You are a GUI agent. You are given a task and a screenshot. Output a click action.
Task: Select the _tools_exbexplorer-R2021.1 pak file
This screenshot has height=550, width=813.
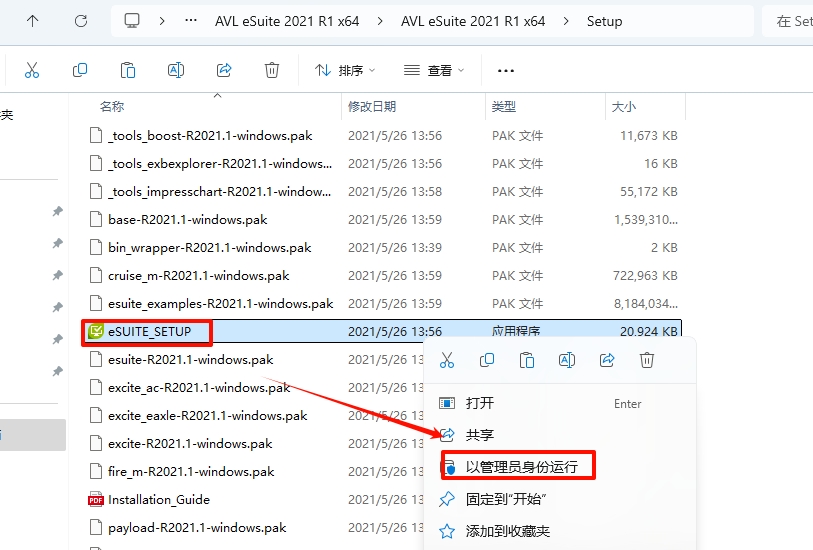click(x=220, y=164)
